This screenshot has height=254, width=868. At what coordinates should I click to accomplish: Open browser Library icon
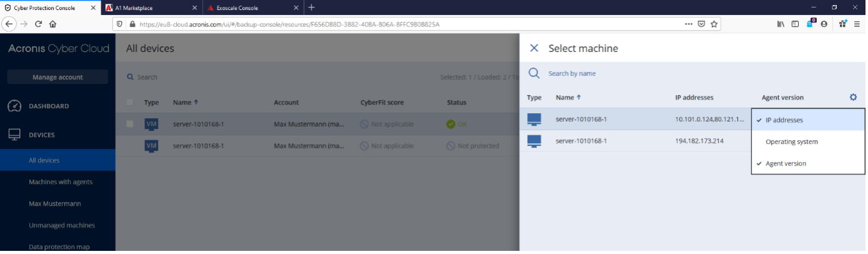click(x=781, y=24)
